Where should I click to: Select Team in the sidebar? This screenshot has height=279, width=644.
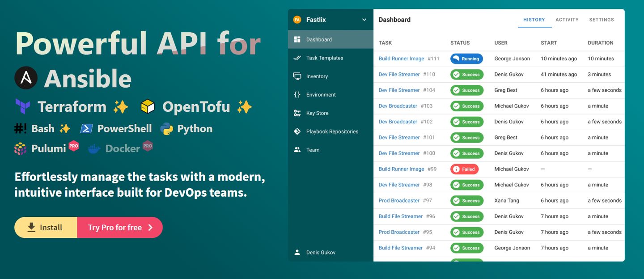pos(330,150)
